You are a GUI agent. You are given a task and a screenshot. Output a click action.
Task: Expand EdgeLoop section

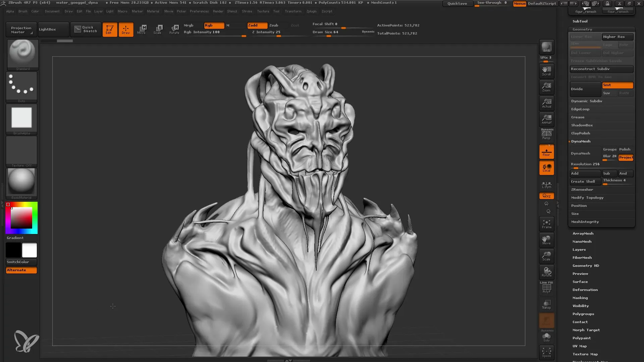coord(580,109)
